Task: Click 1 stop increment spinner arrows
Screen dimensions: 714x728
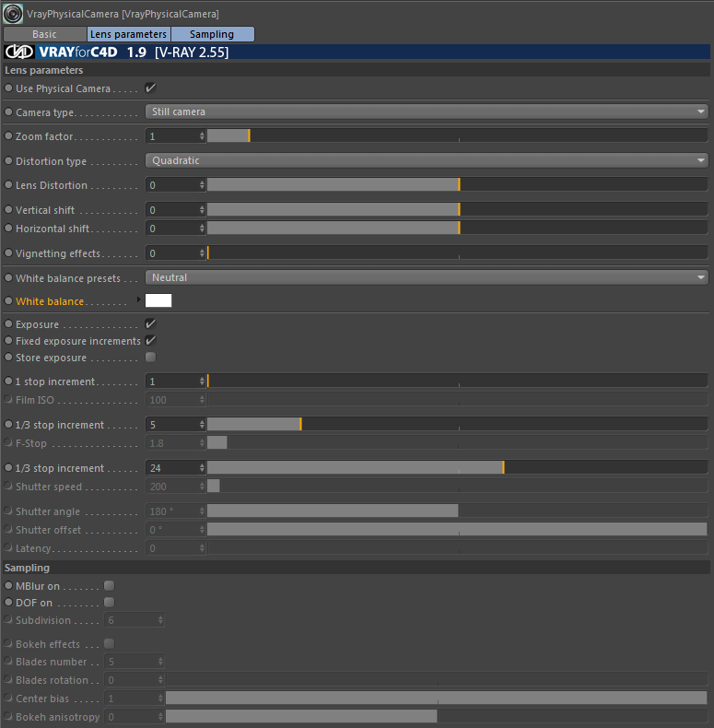Action: click(x=202, y=382)
